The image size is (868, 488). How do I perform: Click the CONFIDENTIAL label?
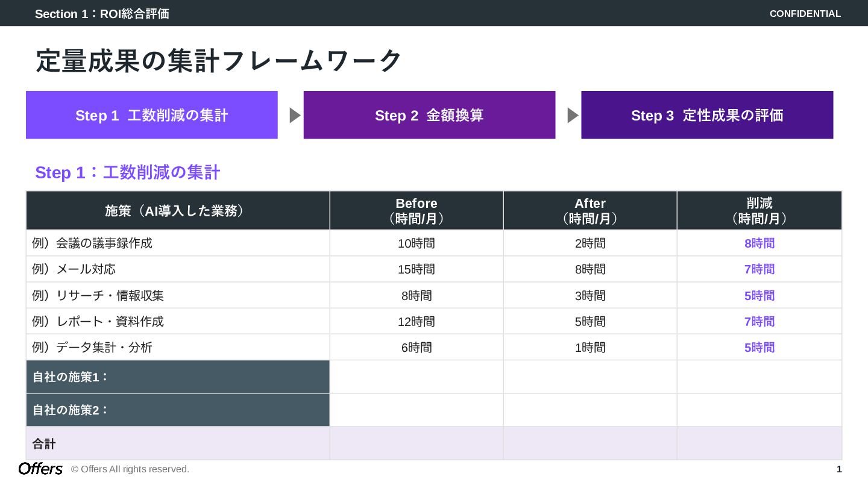tap(805, 13)
